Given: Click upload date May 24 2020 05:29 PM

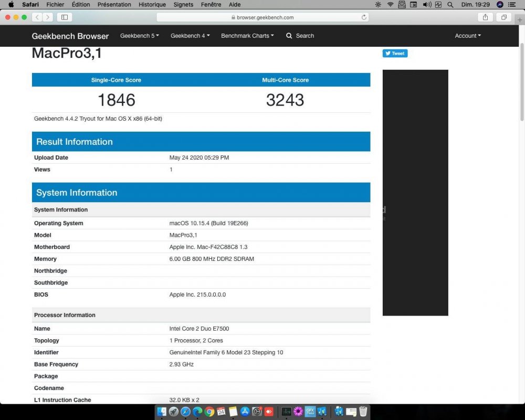Looking at the screenshot, I should (x=199, y=157).
